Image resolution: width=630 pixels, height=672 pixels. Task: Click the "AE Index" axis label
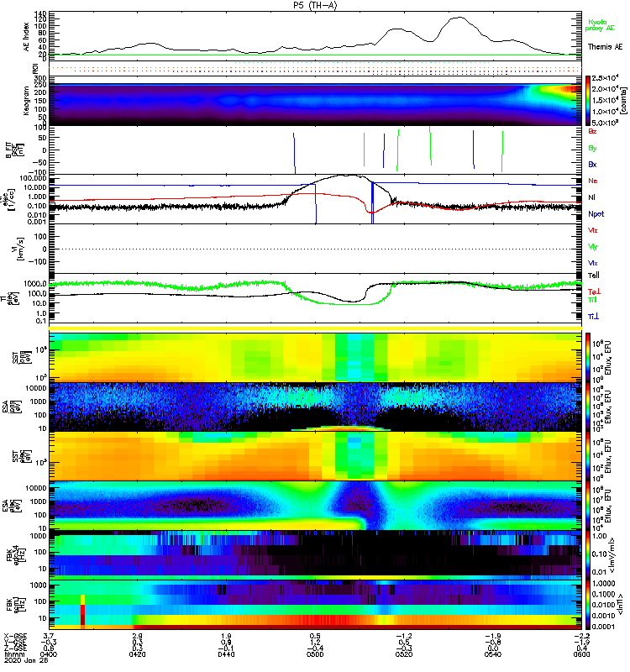[26, 37]
